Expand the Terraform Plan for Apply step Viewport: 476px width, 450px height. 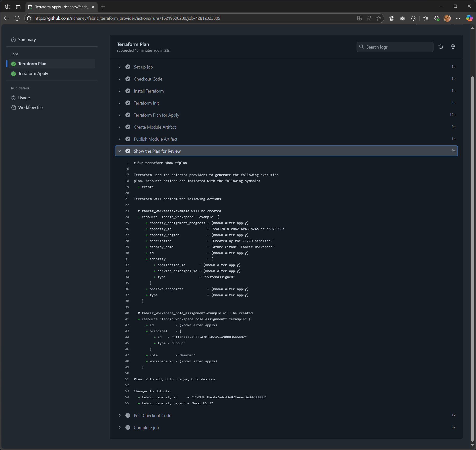coord(120,115)
